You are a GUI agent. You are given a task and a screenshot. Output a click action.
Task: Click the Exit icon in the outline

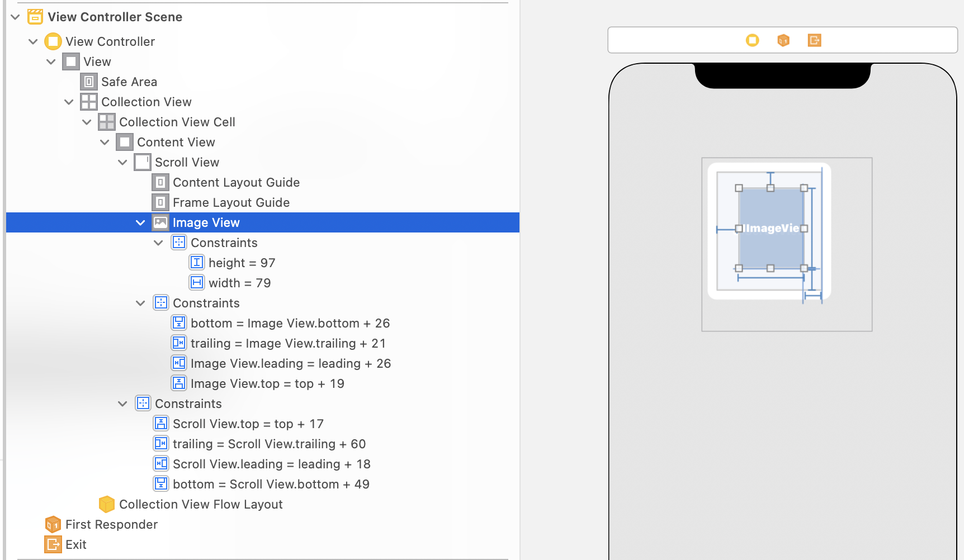click(x=53, y=544)
